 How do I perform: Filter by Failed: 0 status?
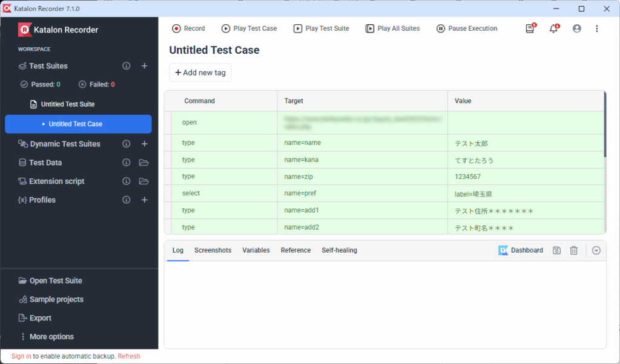[96, 84]
